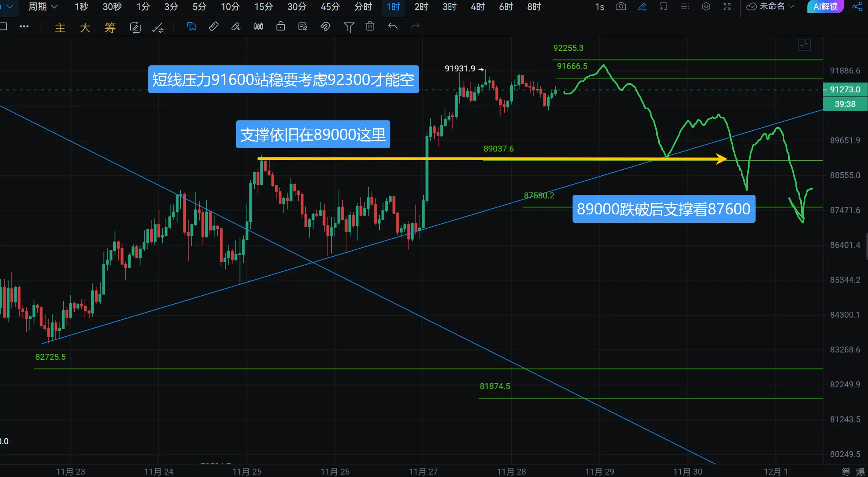Click the undo arrow icon

[x=393, y=27]
